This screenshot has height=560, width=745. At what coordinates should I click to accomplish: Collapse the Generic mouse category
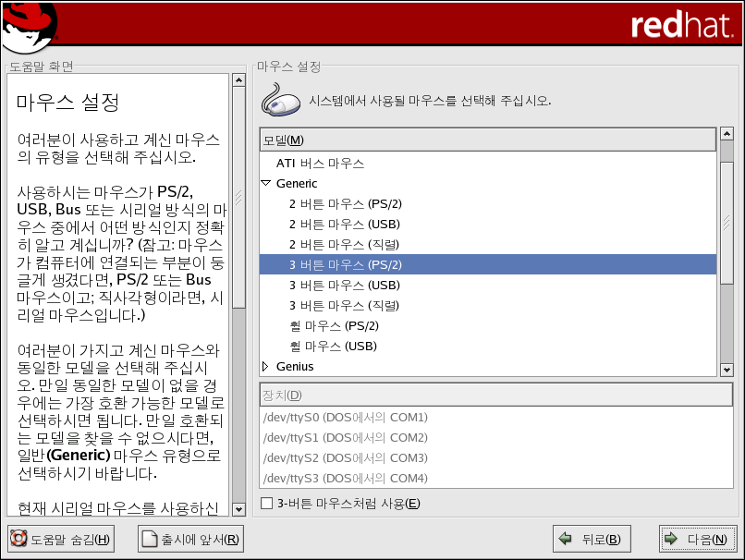point(266,184)
